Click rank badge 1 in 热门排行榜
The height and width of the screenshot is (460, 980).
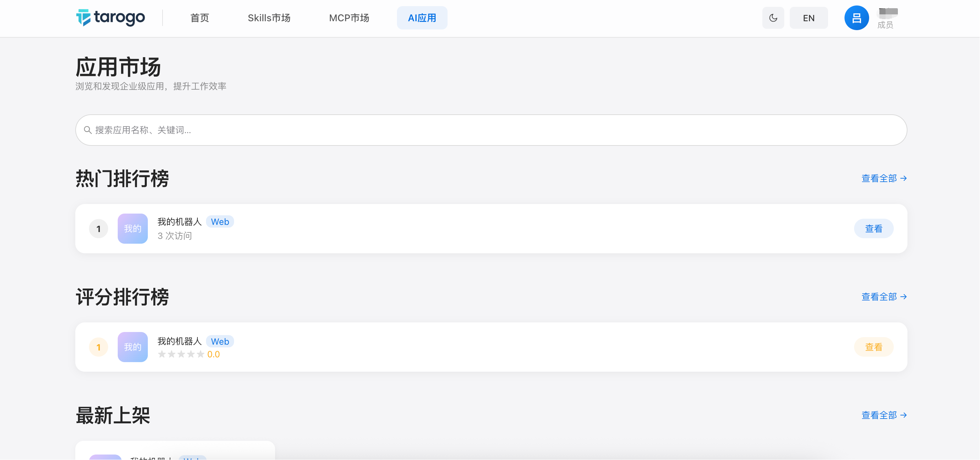pos(99,229)
